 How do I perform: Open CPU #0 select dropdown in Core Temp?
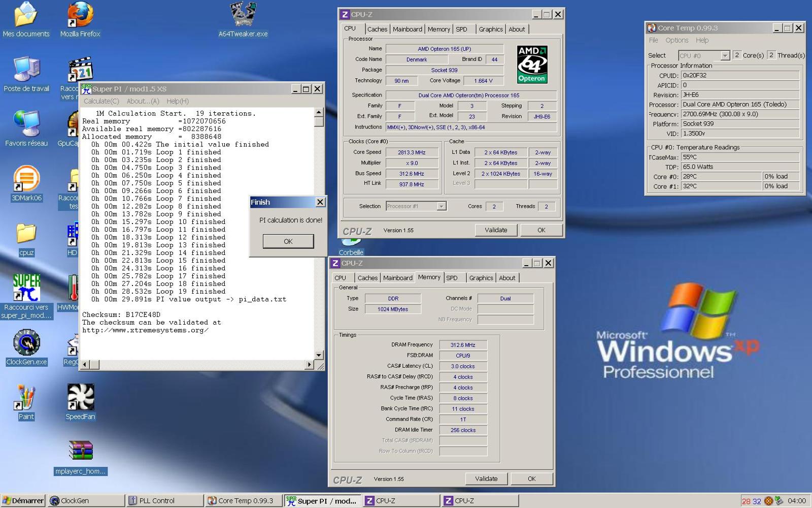(725, 56)
